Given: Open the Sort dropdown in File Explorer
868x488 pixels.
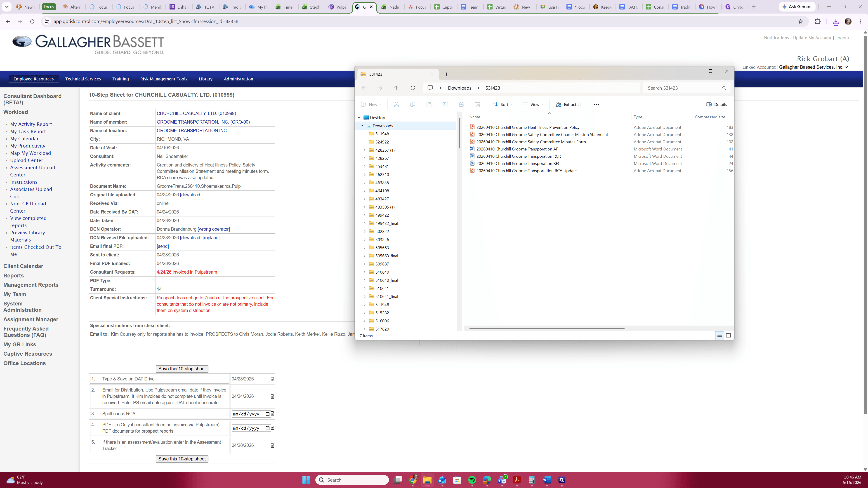Looking at the screenshot, I should coord(502,104).
